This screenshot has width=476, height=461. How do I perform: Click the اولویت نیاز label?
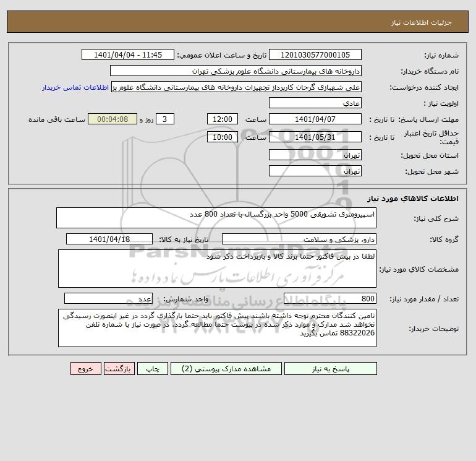tap(441, 103)
